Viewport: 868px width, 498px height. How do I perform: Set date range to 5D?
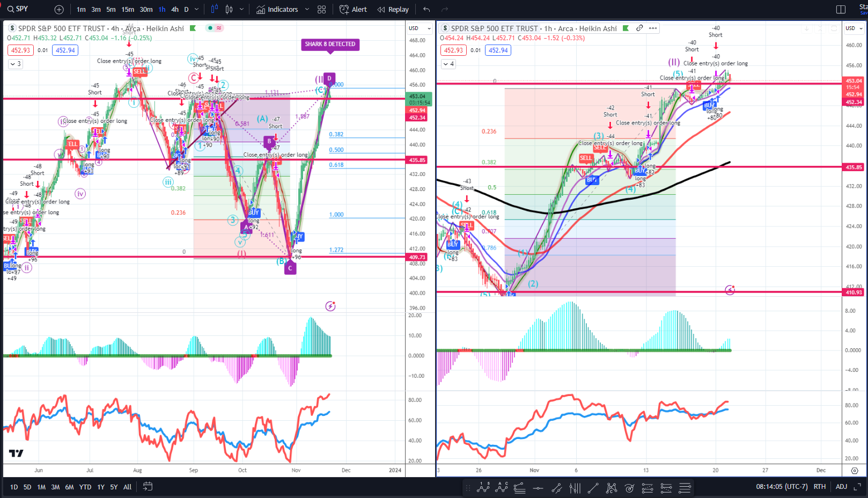pyautogui.click(x=27, y=487)
